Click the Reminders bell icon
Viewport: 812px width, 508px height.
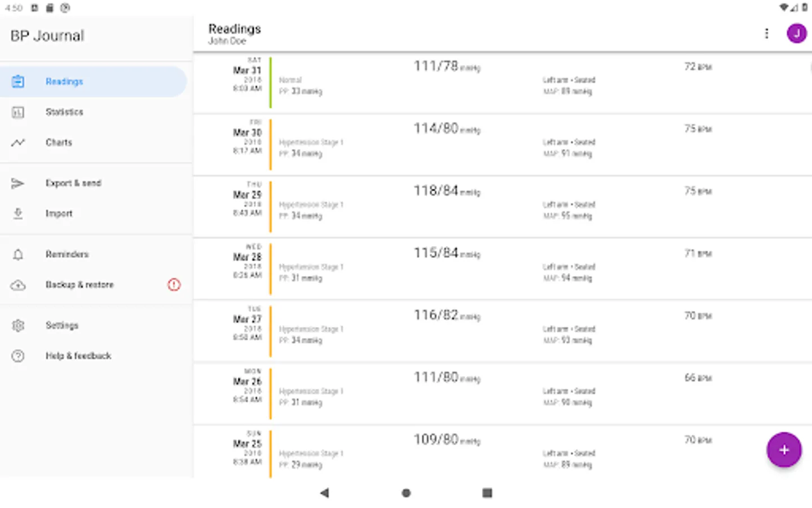click(18, 255)
